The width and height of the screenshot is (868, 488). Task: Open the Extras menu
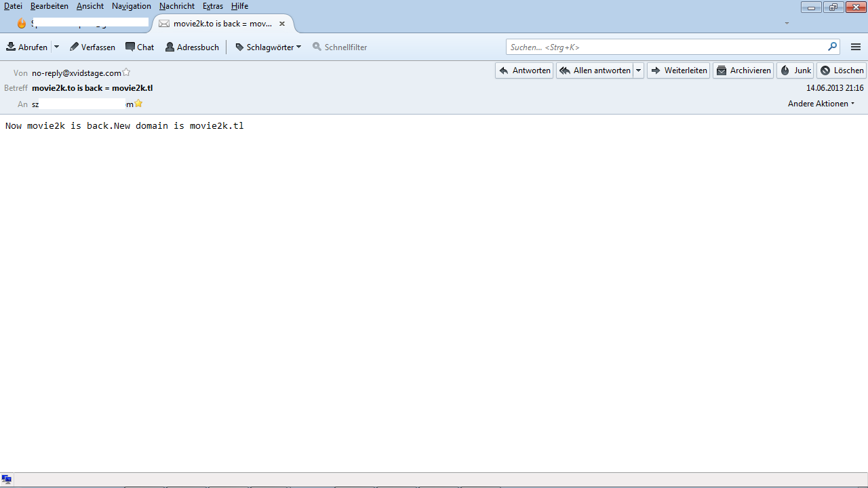coord(213,6)
